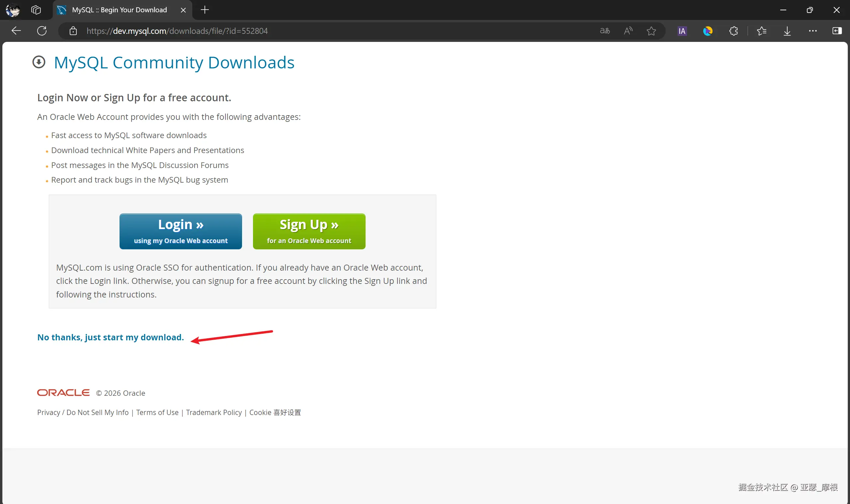Open the Downloads panel icon

787,31
